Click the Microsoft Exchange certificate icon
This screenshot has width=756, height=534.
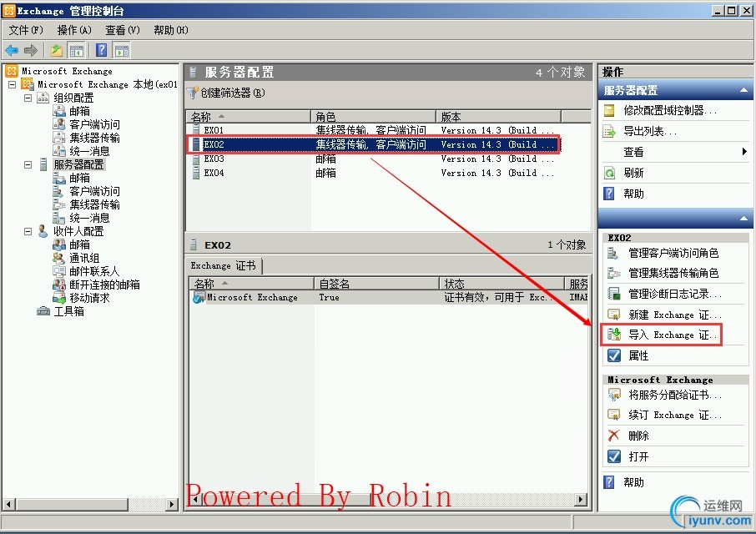click(199, 297)
